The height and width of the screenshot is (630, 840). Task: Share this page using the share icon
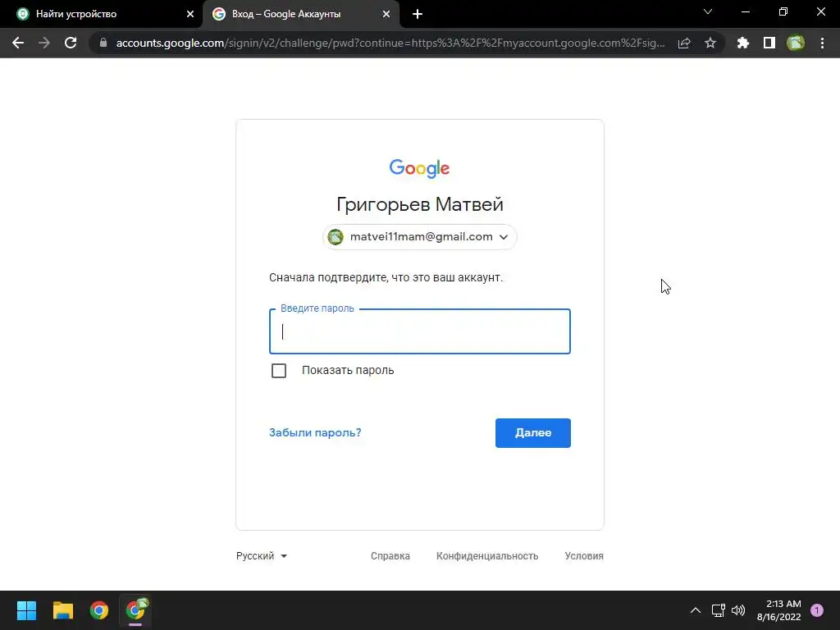[684, 43]
